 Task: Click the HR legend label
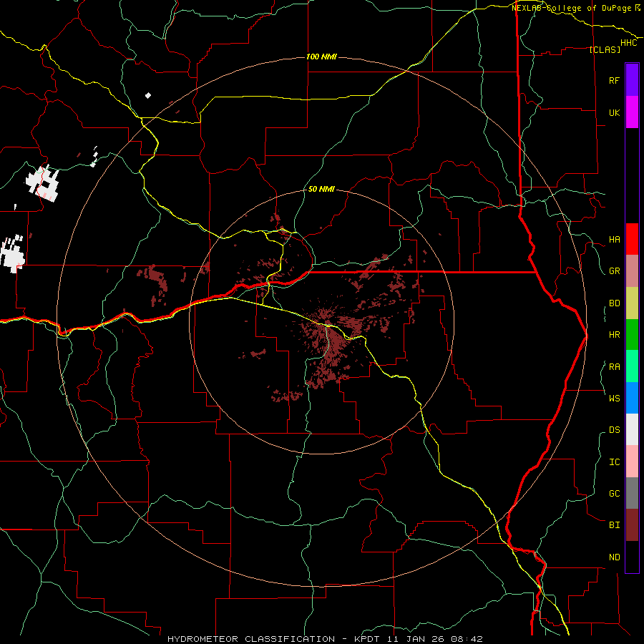pyautogui.click(x=614, y=335)
